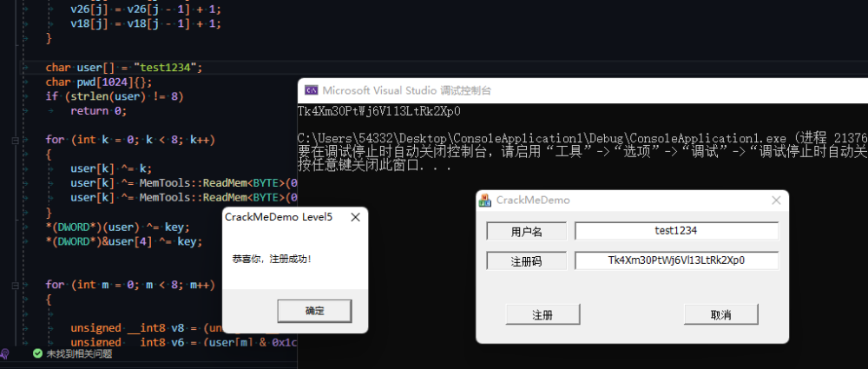Click the 取消 cancel button
The width and height of the screenshot is (868, 369).
(720, 314)
